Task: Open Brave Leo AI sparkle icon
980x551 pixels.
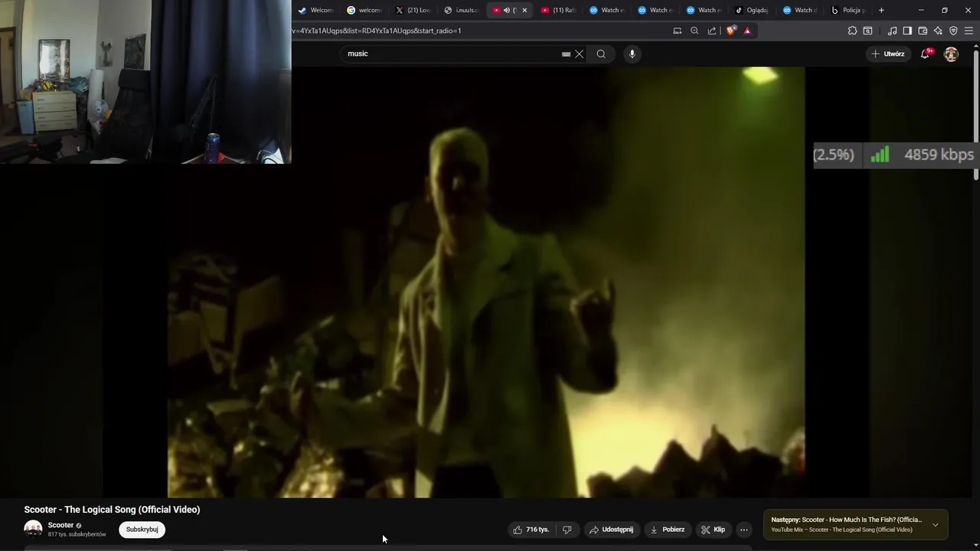Action: pos(938,31)
